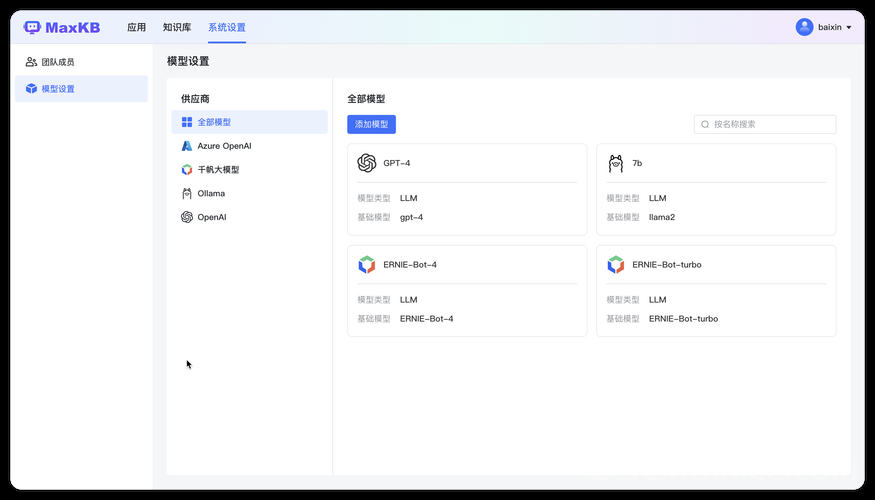Open the 系统设置 tab
Screen dimensions: 875x500
tap(227, 27)
